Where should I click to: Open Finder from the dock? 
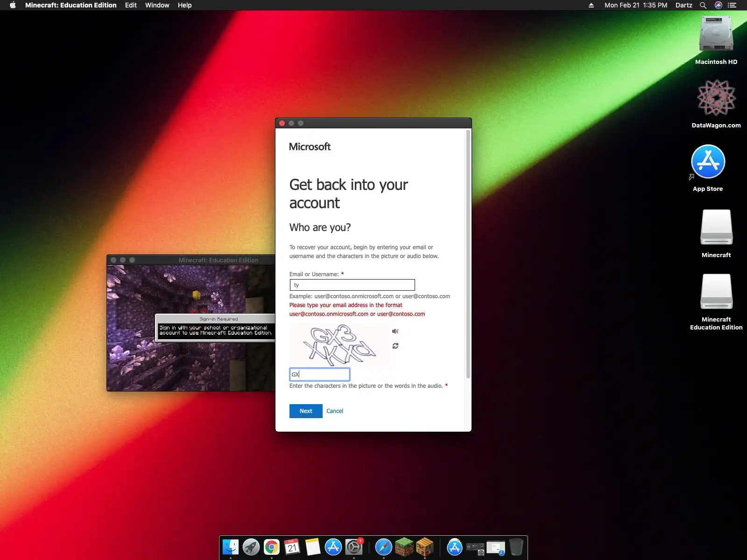231,547
